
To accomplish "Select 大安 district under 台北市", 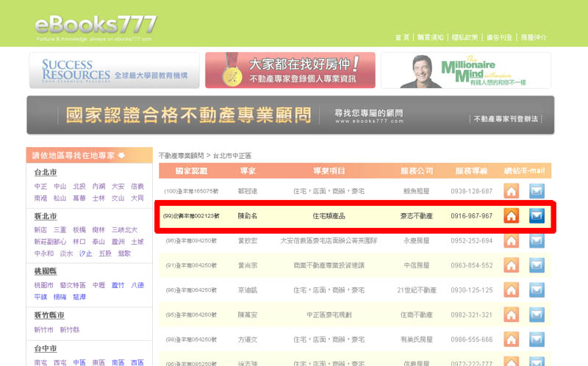I will [118, 187].
